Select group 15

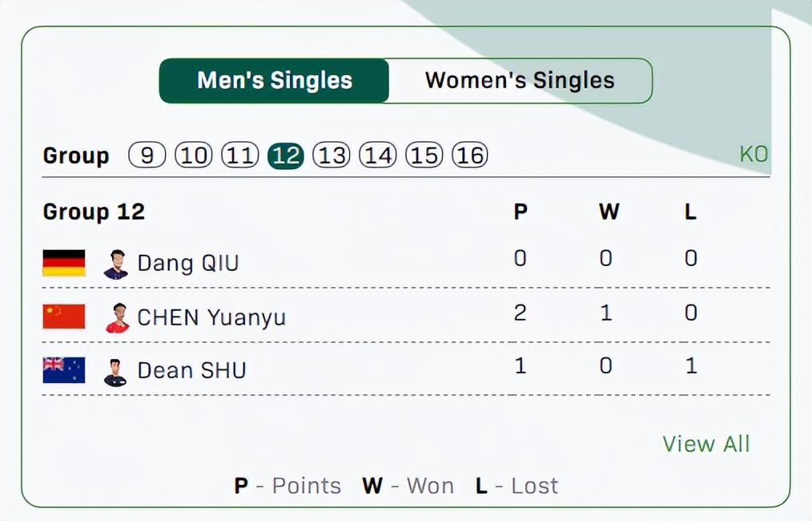pyautogui.click(x=424, y=155)
